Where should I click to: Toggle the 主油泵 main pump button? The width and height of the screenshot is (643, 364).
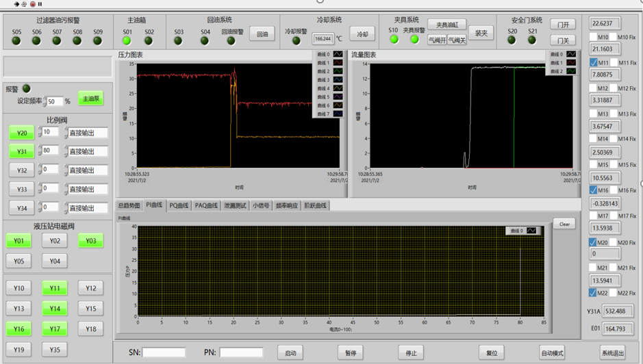click(x=91, y=99)
